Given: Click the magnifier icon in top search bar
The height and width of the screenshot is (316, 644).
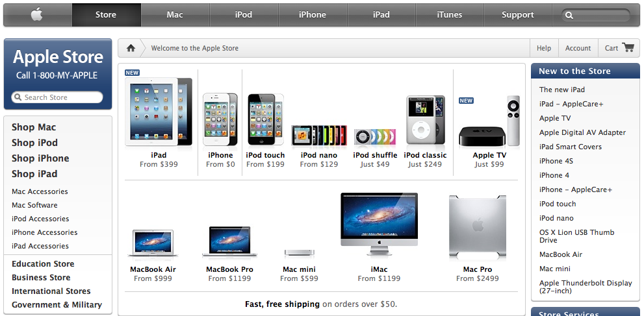Looking at the screenshot, I should pos(569,15).
